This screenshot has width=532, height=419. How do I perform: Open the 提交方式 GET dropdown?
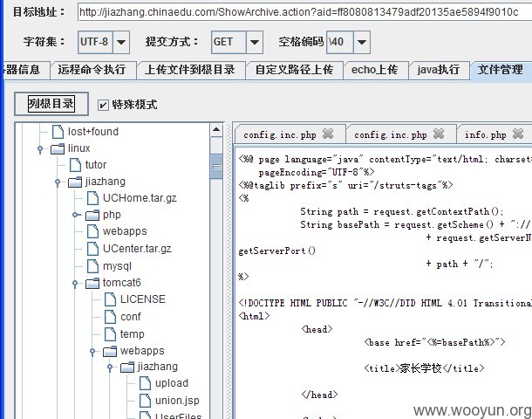[255, 42]
